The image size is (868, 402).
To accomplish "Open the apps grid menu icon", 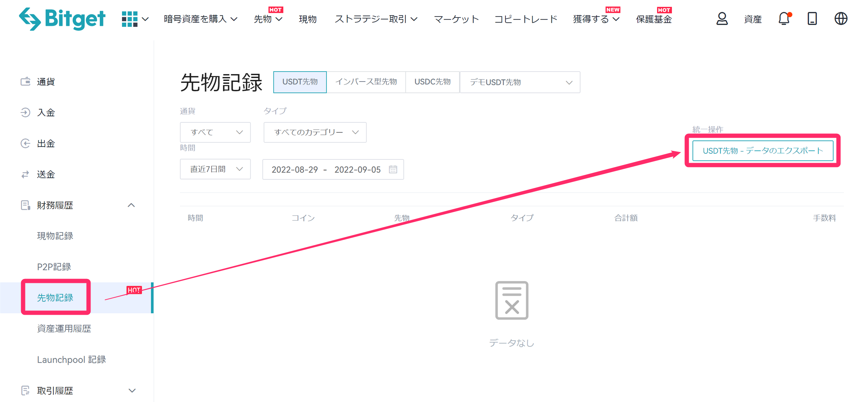I will coord(130,19).
